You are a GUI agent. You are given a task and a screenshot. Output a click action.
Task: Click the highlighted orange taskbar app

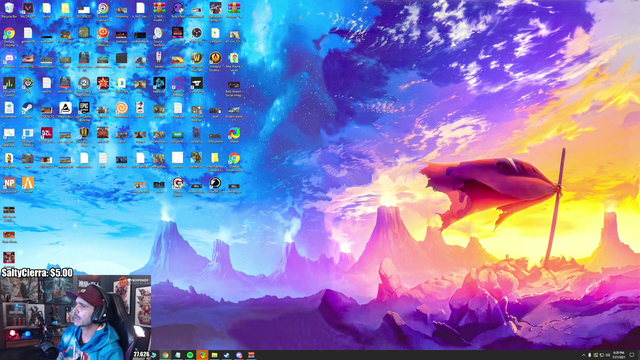pyautogui.click(x=202, y=355)
